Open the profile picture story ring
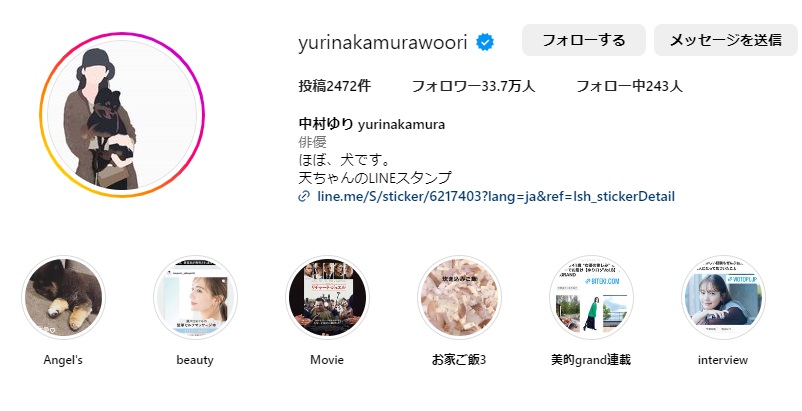802x411 pixels. point(122,115)
